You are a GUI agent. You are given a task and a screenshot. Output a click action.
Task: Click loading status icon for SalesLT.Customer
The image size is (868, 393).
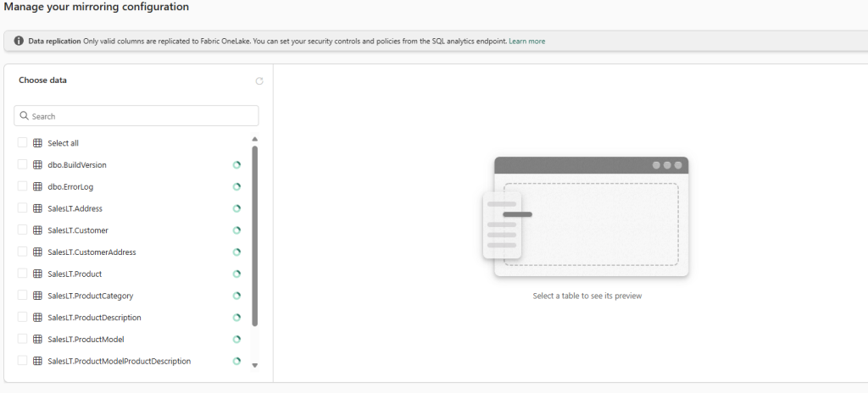pos(237,230)
